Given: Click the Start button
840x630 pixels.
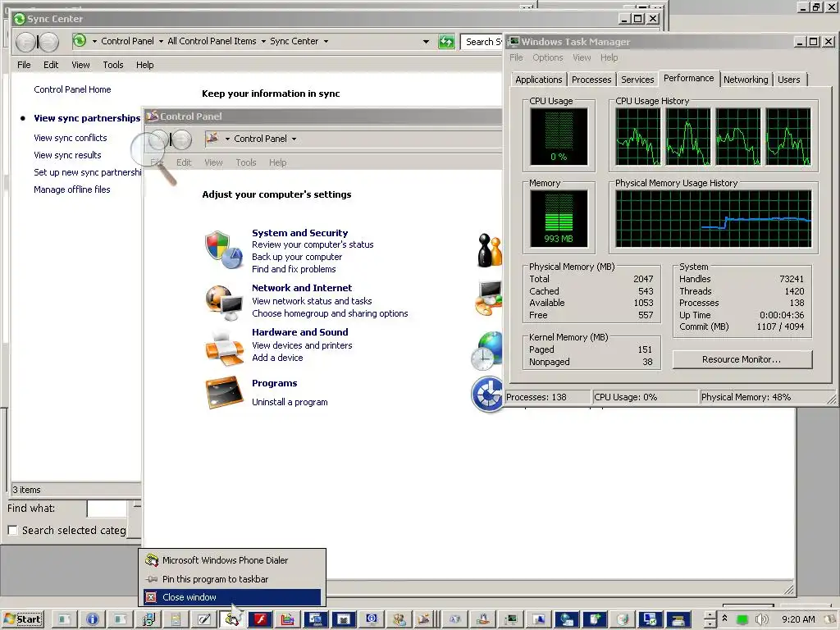Looking at the screenshot, I should pyautogui.click(x=23, y=619).
